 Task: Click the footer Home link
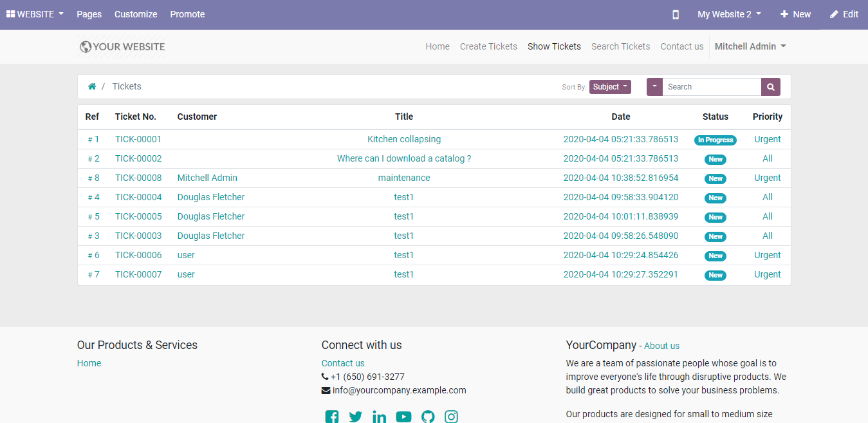(x=89, y=363)
